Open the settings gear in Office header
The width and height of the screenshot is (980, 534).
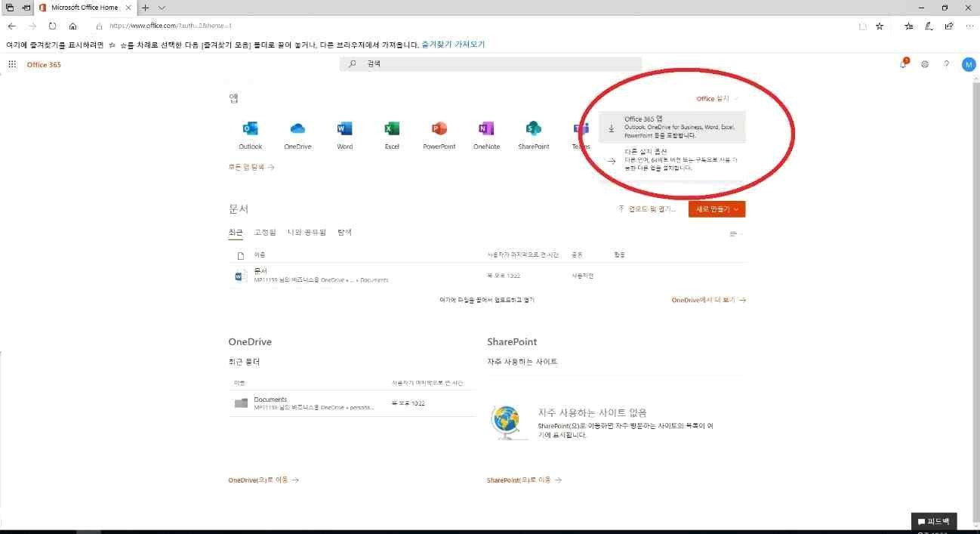pos(925,64)
